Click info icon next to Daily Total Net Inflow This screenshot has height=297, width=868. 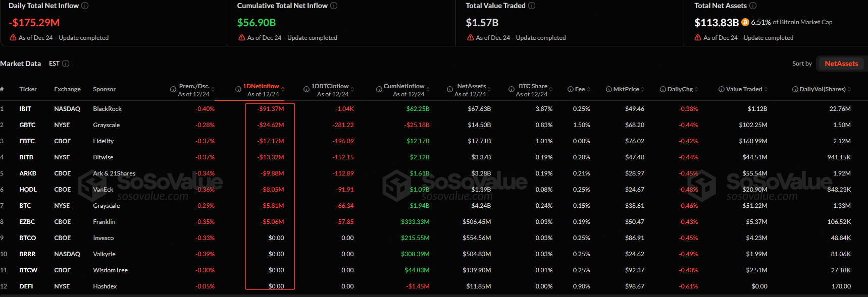(85, 6)
